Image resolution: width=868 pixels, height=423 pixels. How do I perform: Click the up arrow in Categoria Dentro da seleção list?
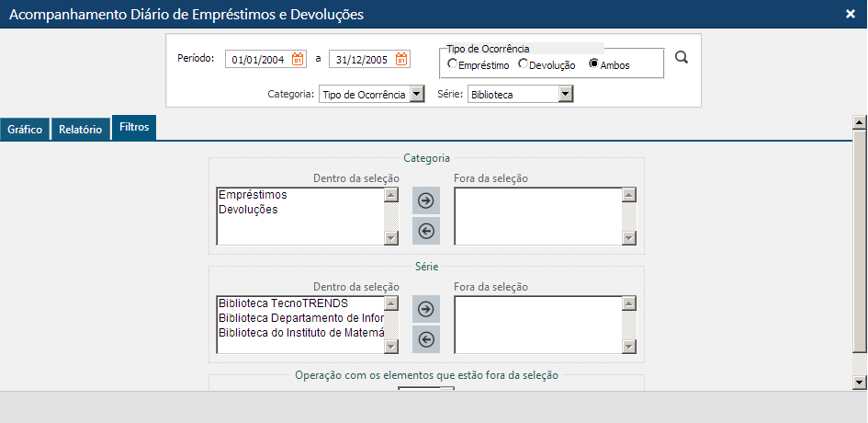tap(391, 195)
